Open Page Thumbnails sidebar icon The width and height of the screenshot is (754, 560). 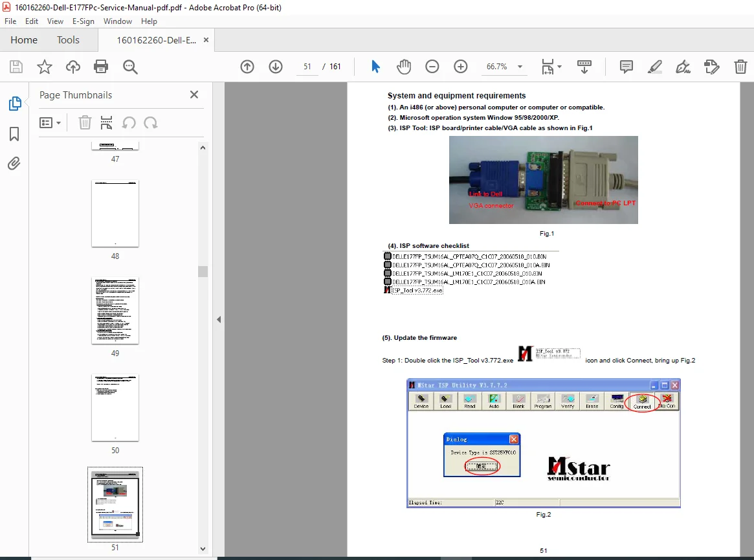click(15, 103)
